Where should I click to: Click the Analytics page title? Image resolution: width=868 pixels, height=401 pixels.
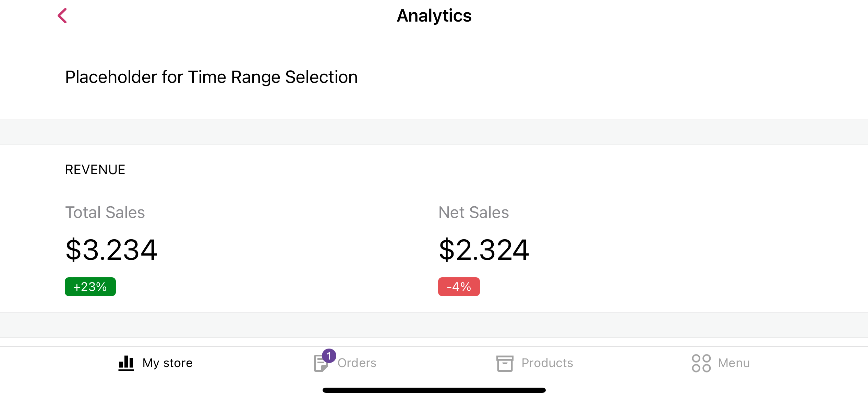[x=434, y=16]
